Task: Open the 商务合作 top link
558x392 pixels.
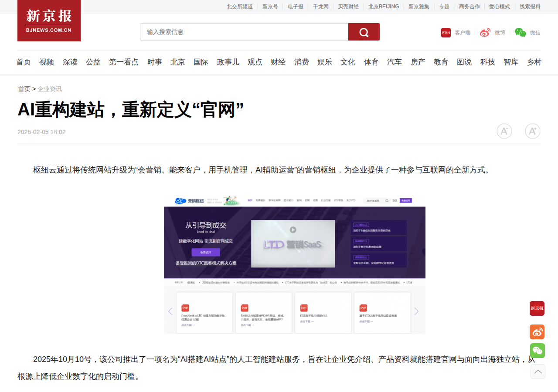Action: click(470, 7)
